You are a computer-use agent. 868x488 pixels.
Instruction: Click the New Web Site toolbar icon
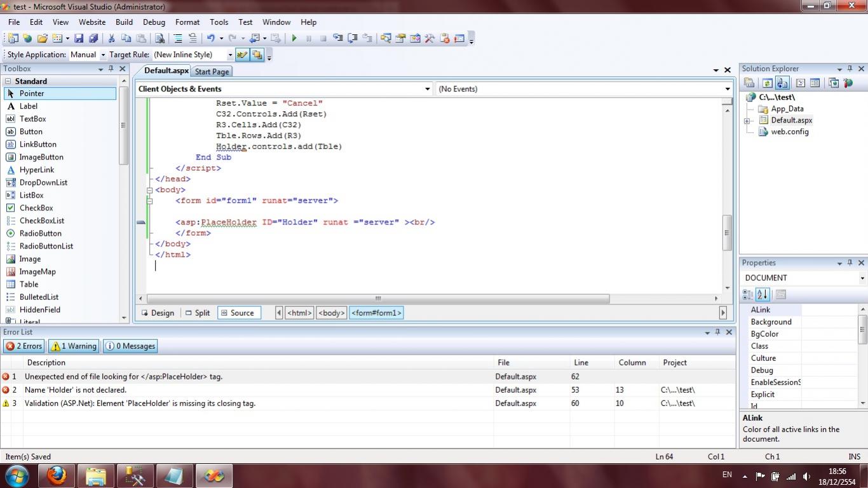27,38
